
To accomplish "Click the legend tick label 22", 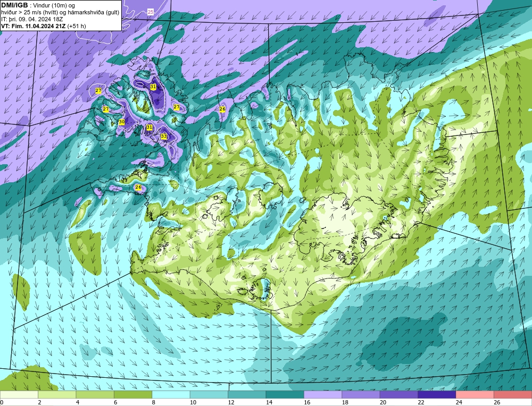I will point(421,402).
